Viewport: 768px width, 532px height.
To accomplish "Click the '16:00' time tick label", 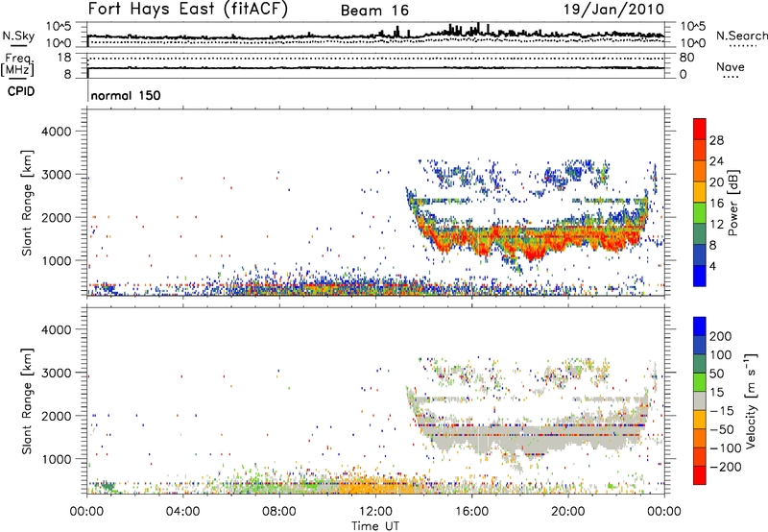I will tap(471, 512).
